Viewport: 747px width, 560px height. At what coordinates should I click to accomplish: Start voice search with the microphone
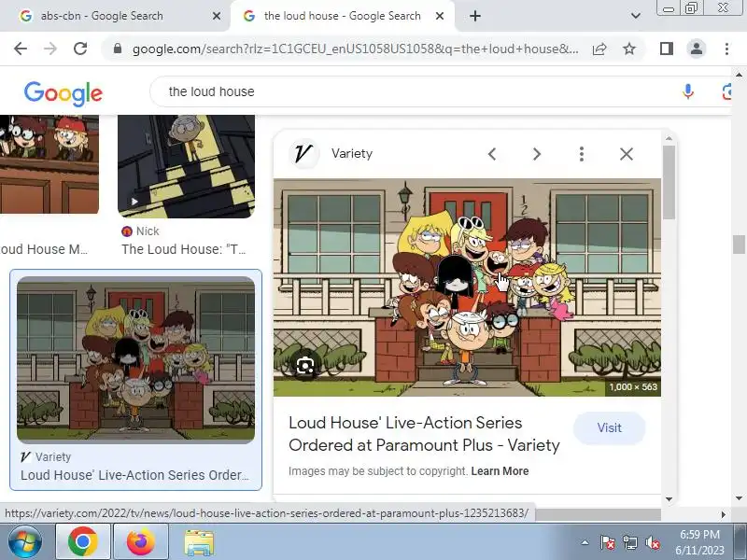click(x=687, y=91)
